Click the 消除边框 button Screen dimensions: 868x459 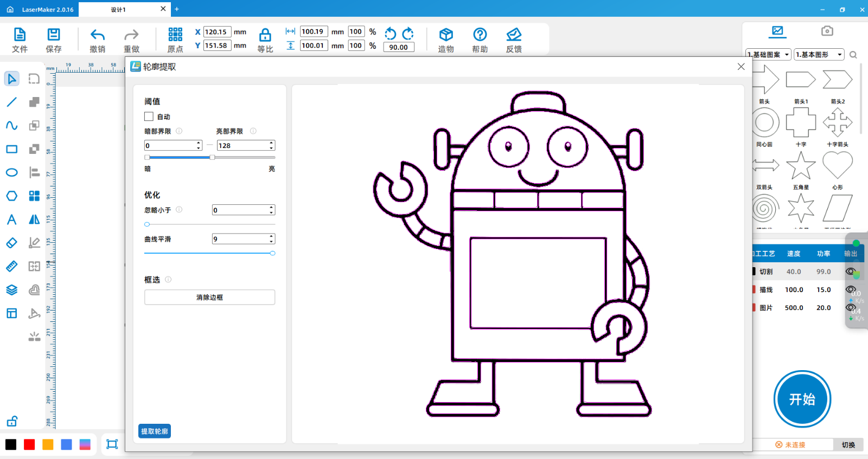coord(209,298)
